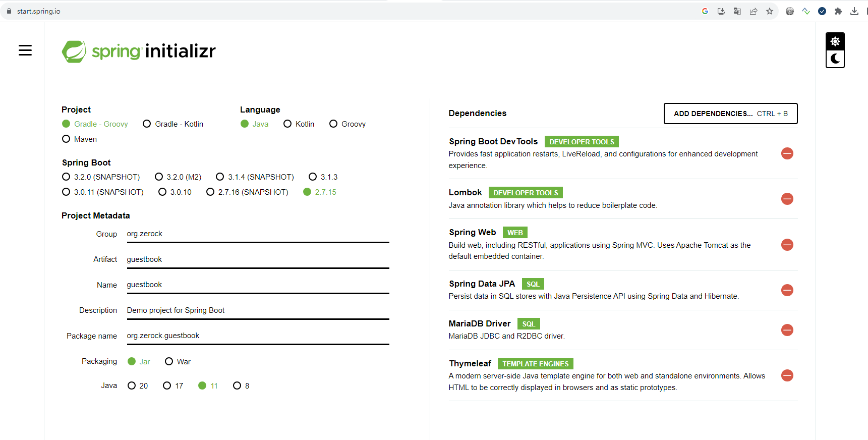This screenshot has width=868, height=440.
Task: View site lock information icon
Action: [x=9, y=11]
